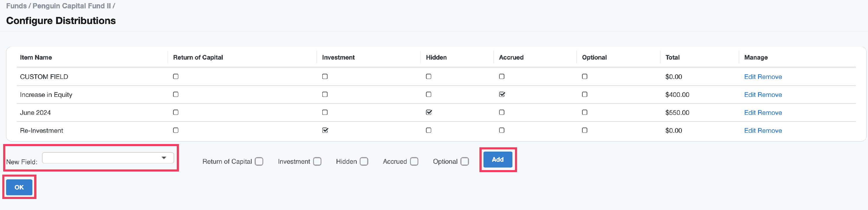Remove the Re-Investment item
The image size is (868, 210).
[770, 130]
